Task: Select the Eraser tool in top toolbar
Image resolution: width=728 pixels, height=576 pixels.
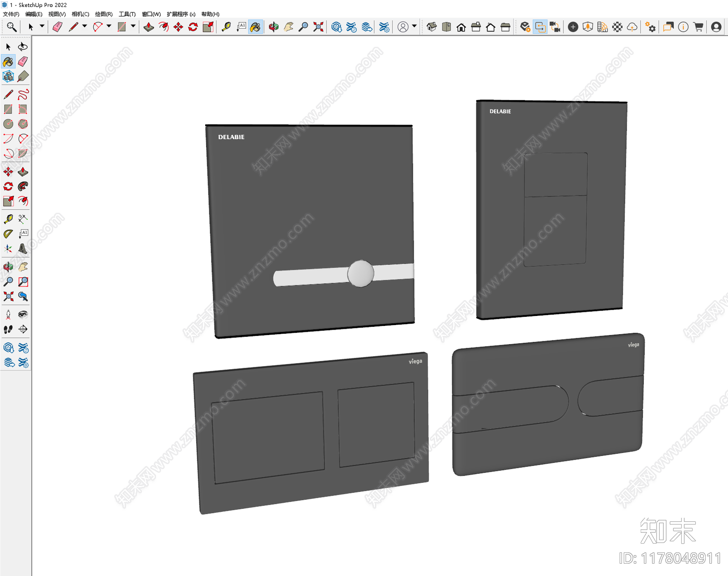Action: point(57,27)
